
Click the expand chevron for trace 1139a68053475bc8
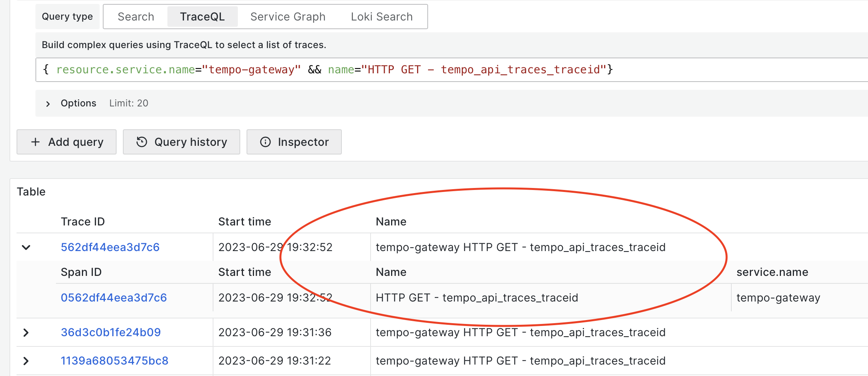26,361
